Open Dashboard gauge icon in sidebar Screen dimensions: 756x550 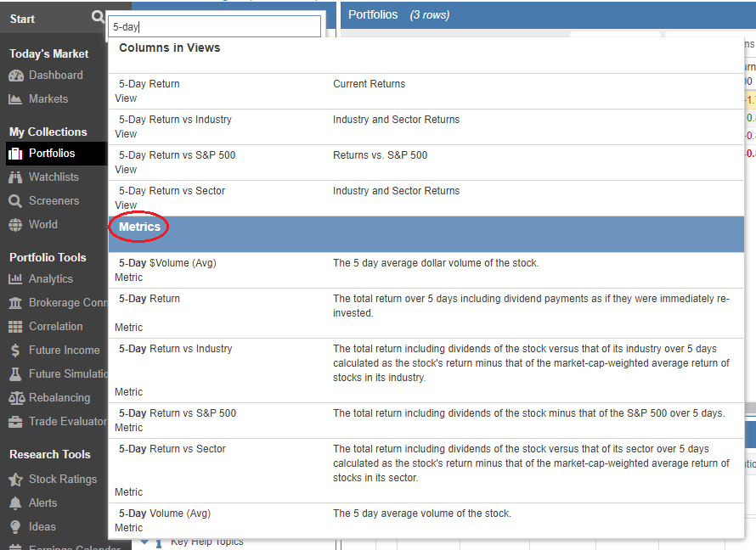[x=15, y=76]
